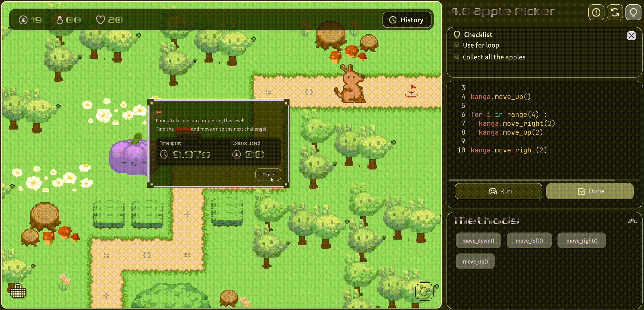
Task: Click the red flag on the path
Action: pos(411,91)
